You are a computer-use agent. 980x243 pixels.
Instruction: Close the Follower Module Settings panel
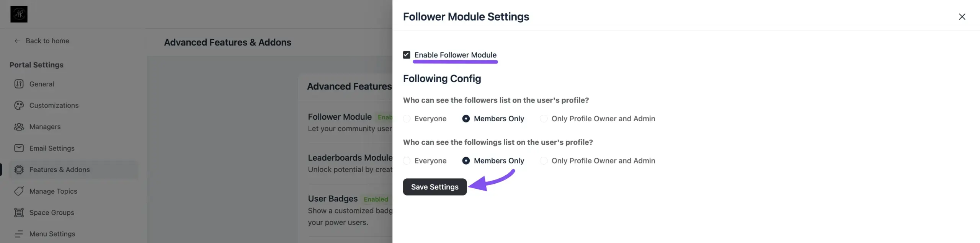[x=962, y=16]
